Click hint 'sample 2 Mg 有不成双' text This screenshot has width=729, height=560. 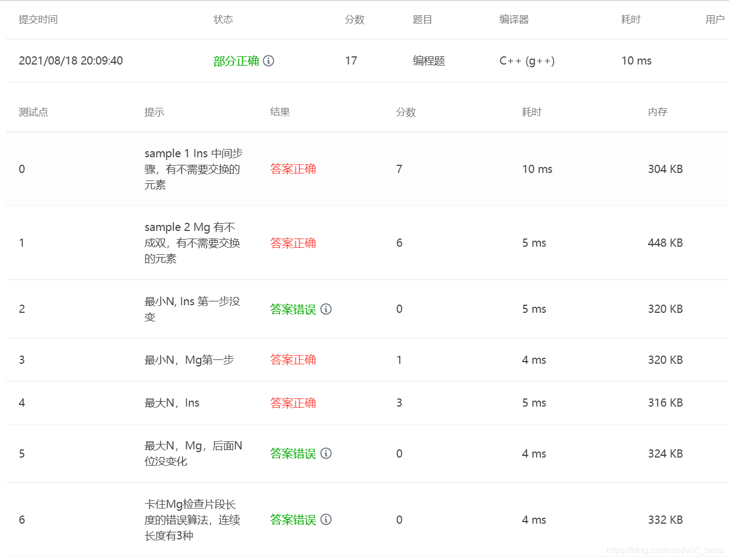point(192,243)
